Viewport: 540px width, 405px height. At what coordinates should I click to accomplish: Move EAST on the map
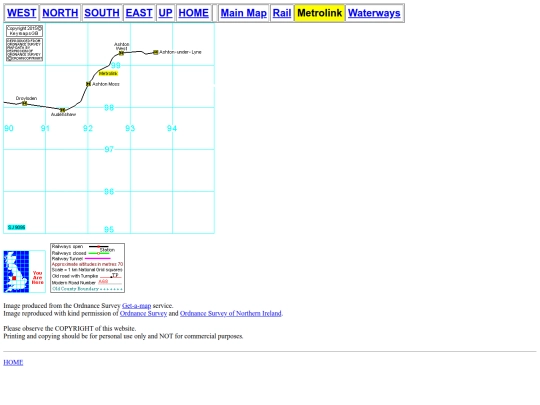(139, 13)
